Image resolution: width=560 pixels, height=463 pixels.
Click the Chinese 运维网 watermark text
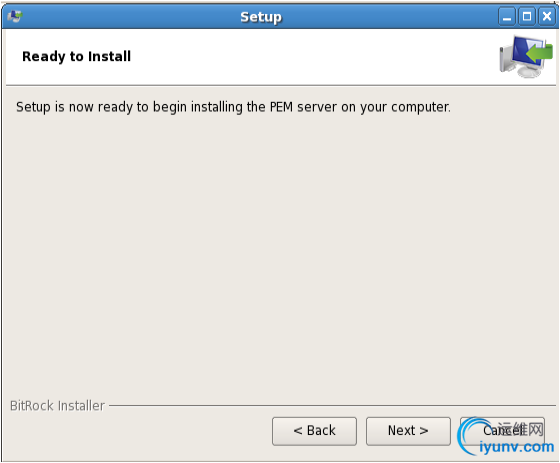tap(520, 429)
